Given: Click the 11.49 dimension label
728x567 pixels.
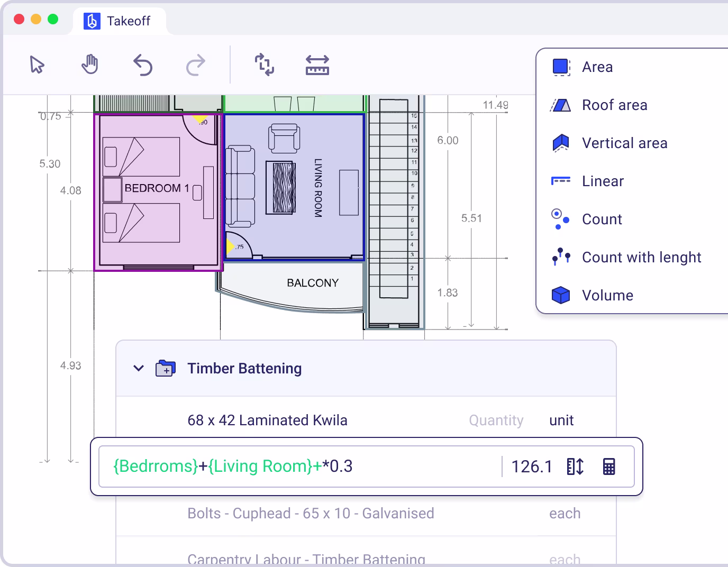Looking at the screenshot, I should coord(495,105).
